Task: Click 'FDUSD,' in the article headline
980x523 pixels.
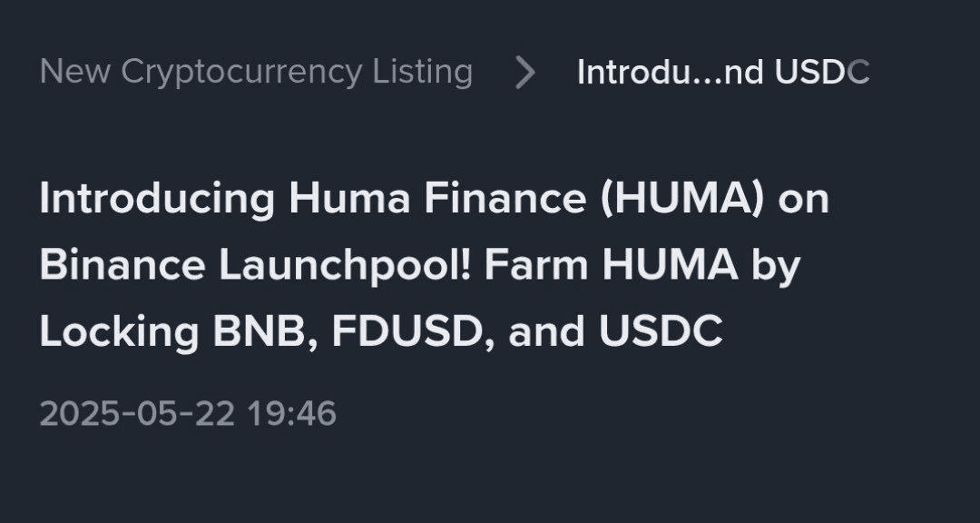Action: click(x=413, y=331)
